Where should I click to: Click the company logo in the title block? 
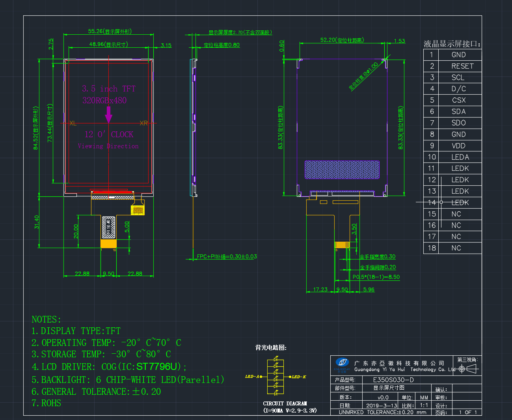click(x=342, y=363)
